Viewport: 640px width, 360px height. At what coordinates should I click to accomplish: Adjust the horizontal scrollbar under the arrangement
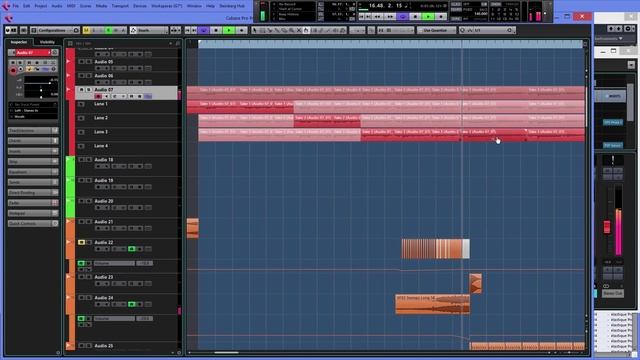pyautogui.click(x=226, y=353)
